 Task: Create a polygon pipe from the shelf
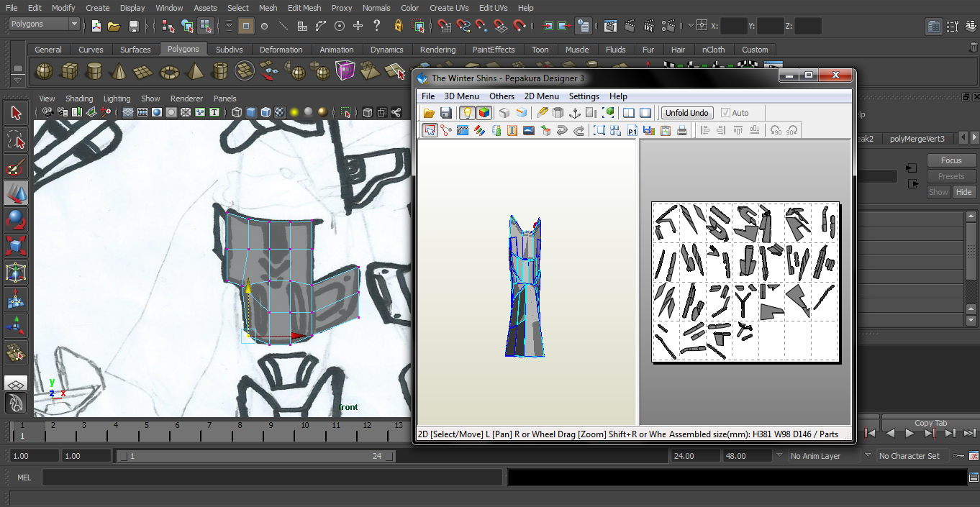coord(219,70)
